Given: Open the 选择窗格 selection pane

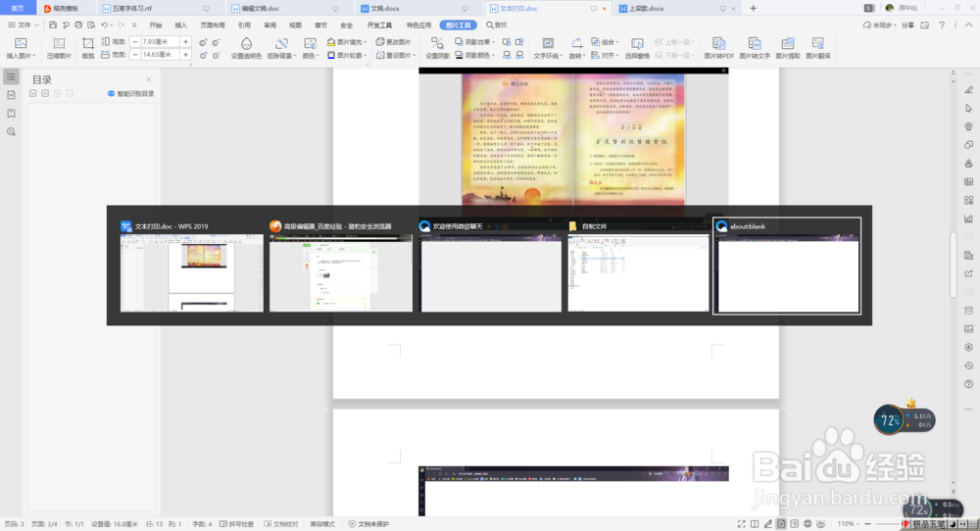Looking at the screenshot, I should 637,47.
